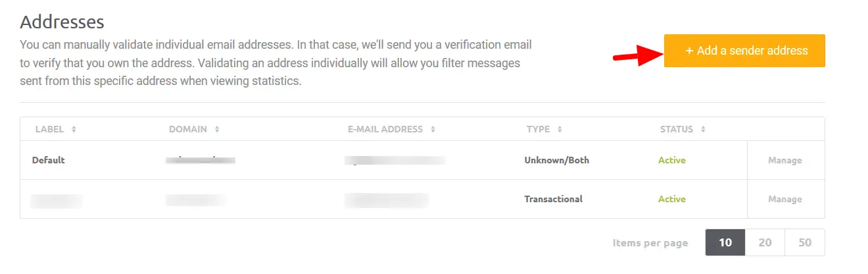Screen dimensions: 868x274
Task: Set items per page to 20
Action: tap(765, 242)
